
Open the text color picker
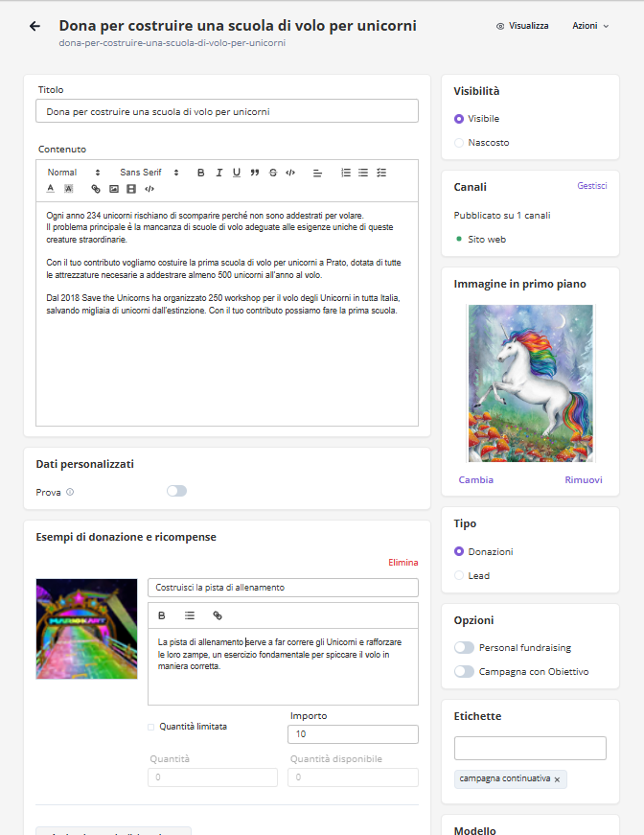51,189
